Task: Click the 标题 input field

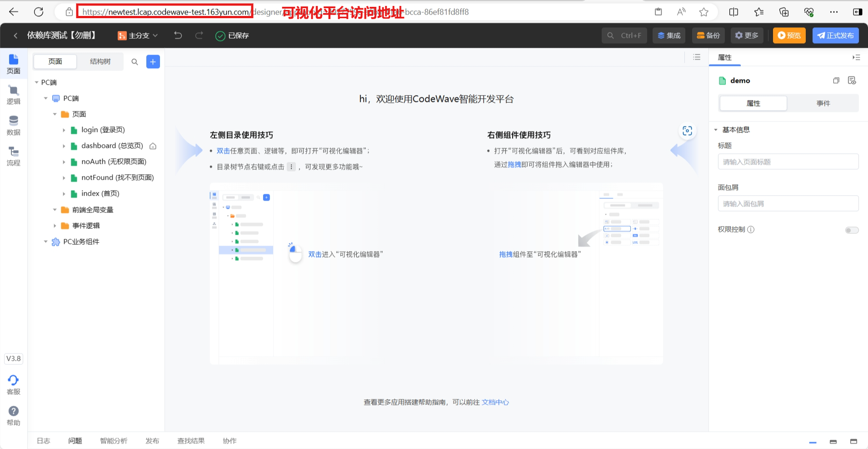Action: pyautogui.click(x=788, y=161)
